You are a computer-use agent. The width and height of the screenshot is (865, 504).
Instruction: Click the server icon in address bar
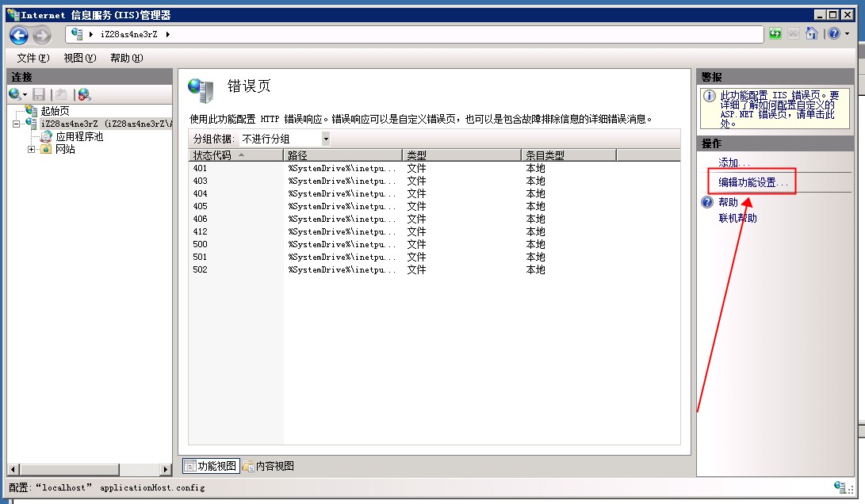click(x=77, y=34)
